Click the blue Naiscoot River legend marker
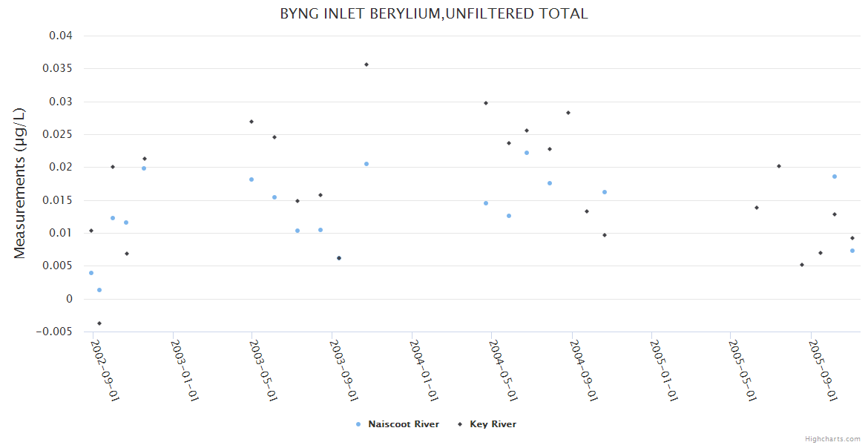Viewport: 868px width, 445px height. [358, 424]
